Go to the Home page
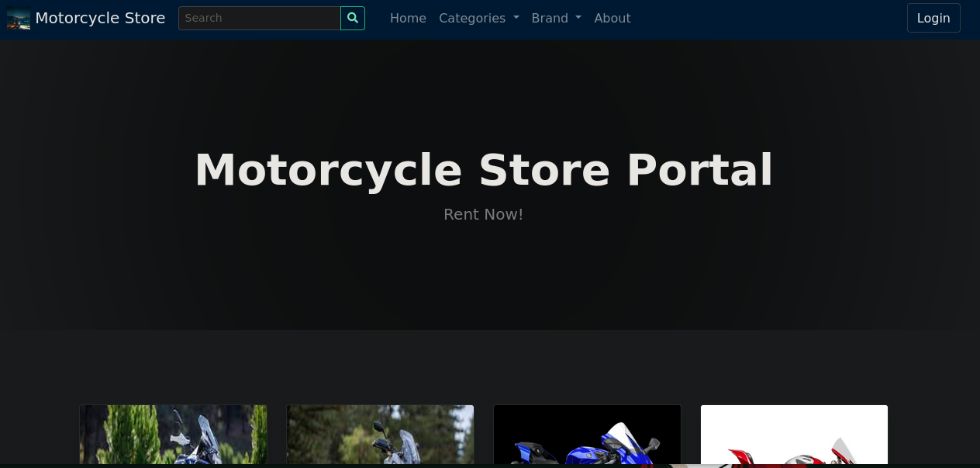This screenshot has width=980, height=468. pyautogui.click(x=408, y=18)
